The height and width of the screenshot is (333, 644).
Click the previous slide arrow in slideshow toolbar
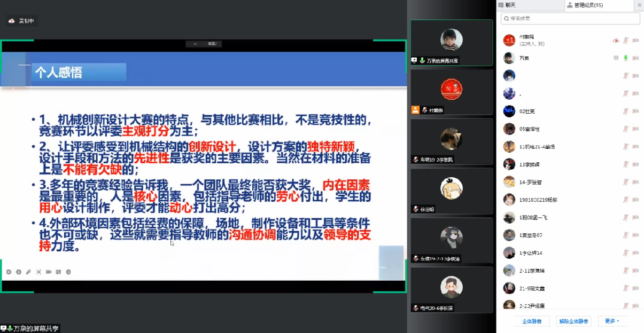pyautogui.click(x=9, y=272)
